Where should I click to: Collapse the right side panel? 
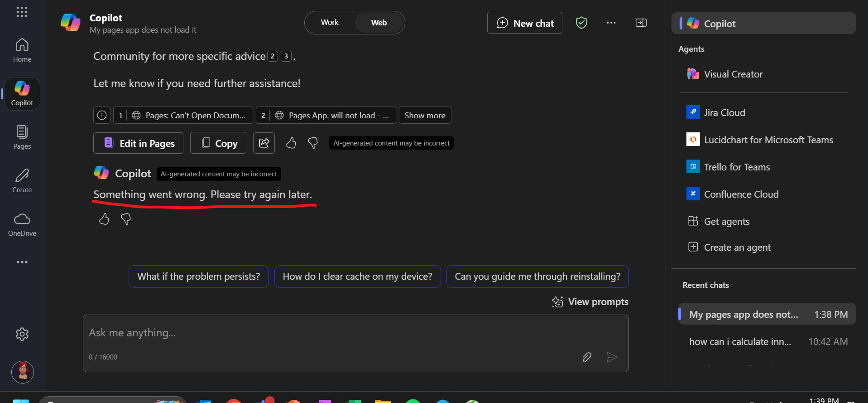click(641, 23)
